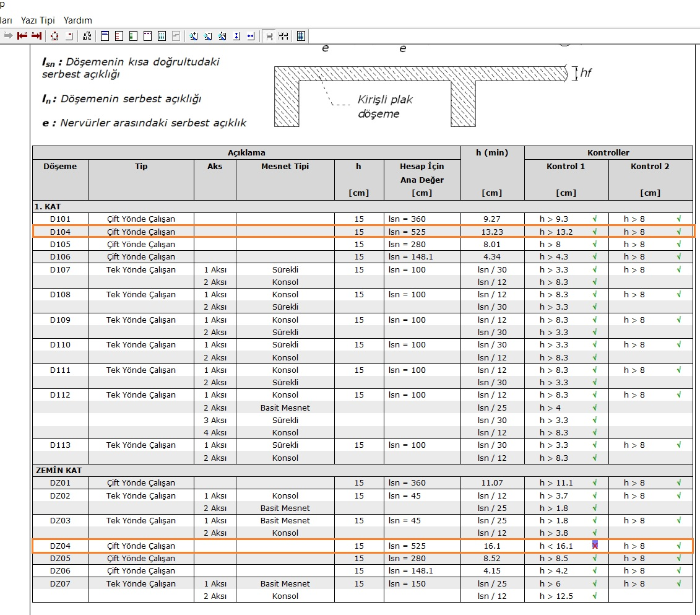This screenshot has width=700, height=615.
Task: Click the red go-to-first arrow icon
Action: click(x=22, y=36)
